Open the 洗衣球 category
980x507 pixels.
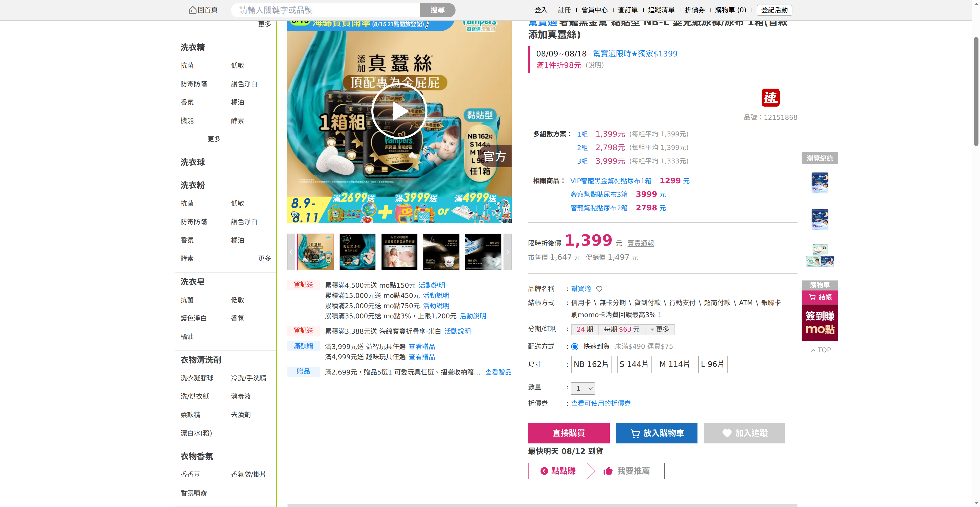pyautogui.click(x=192, y=163)
